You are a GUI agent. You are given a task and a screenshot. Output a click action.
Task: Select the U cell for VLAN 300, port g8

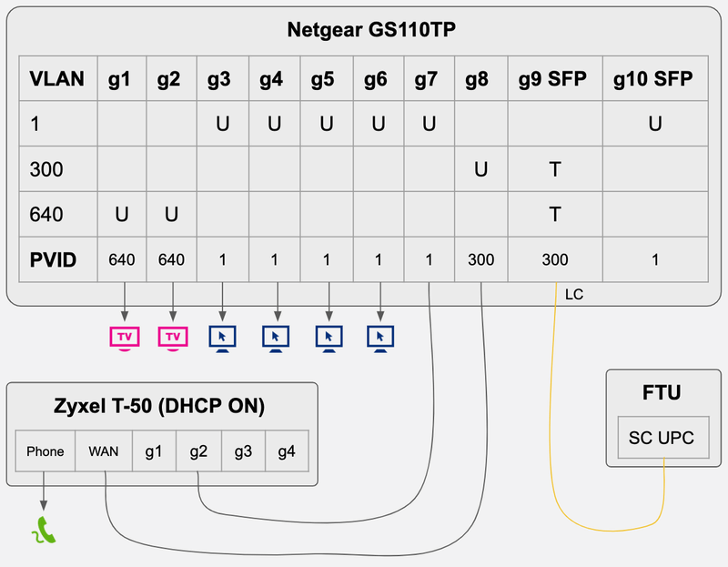point(481,168)
